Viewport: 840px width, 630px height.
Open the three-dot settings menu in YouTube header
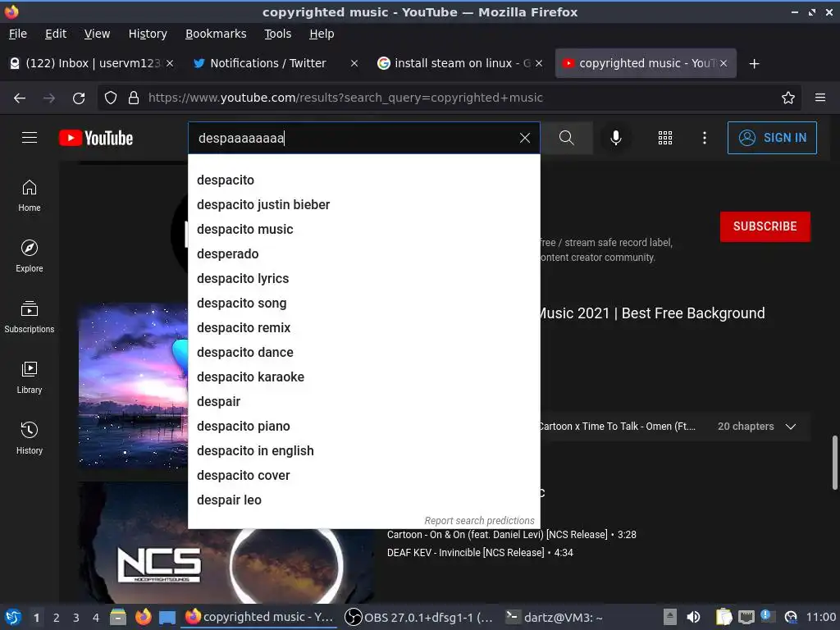[705, 138]
